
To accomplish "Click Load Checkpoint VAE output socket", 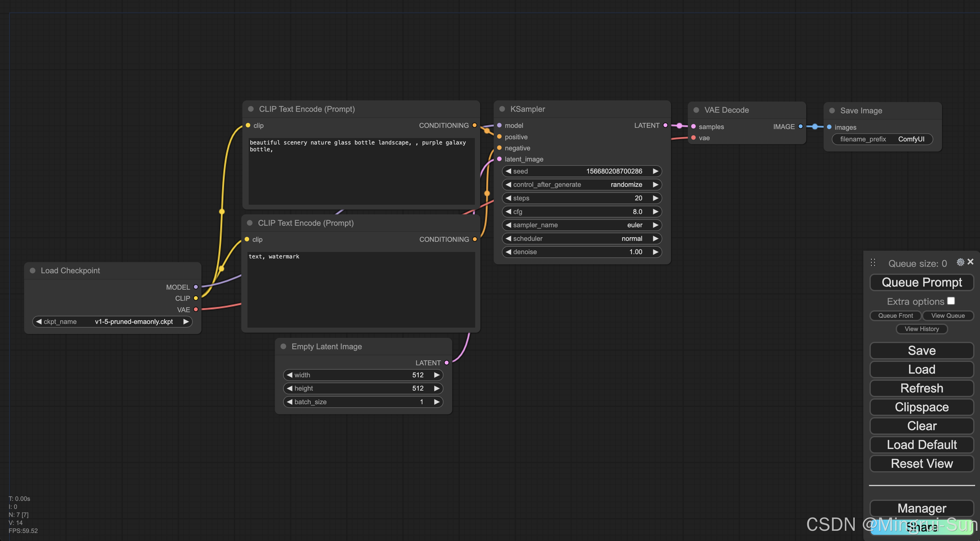I will click(x=196, y=309).
